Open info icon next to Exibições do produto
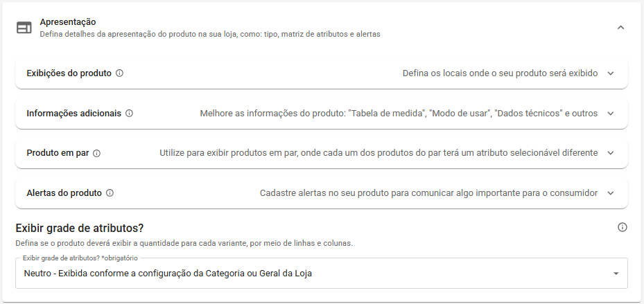The width and height of the screenshot is (644, 304). pyautogui.click(x=119, y=73)
